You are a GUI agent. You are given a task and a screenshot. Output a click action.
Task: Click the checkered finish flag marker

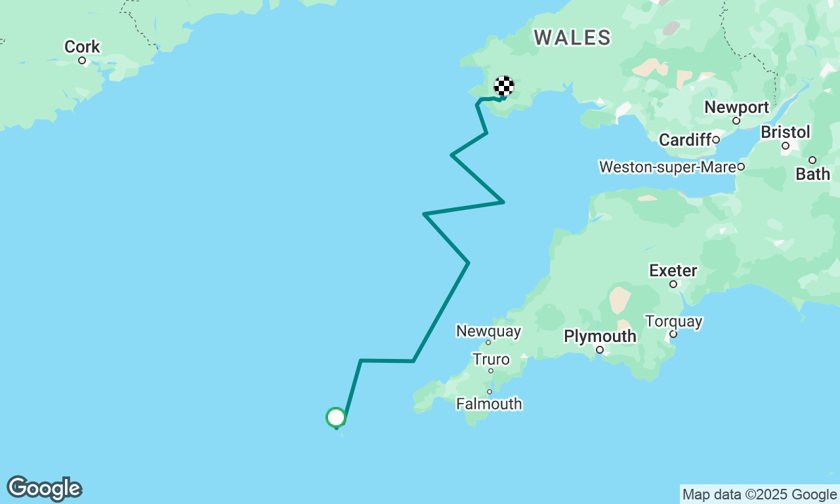[503, 86]
